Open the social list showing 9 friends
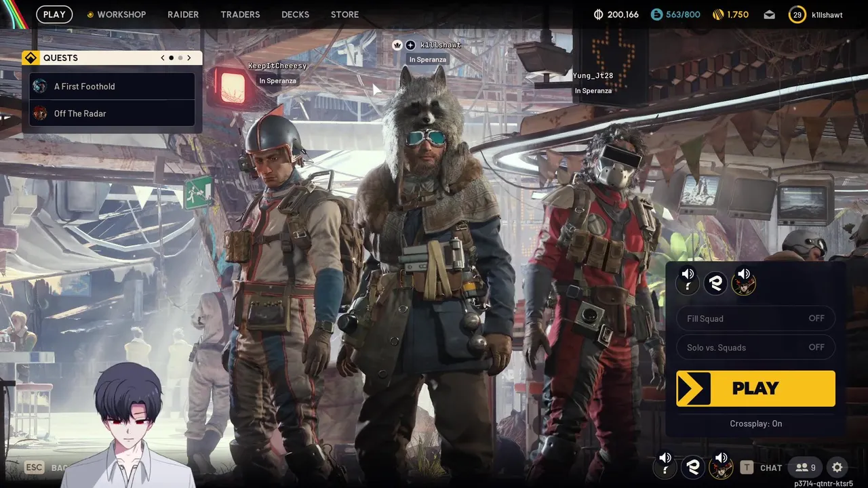This screenshot has height=488, width=868. click(x=806, y=467)
